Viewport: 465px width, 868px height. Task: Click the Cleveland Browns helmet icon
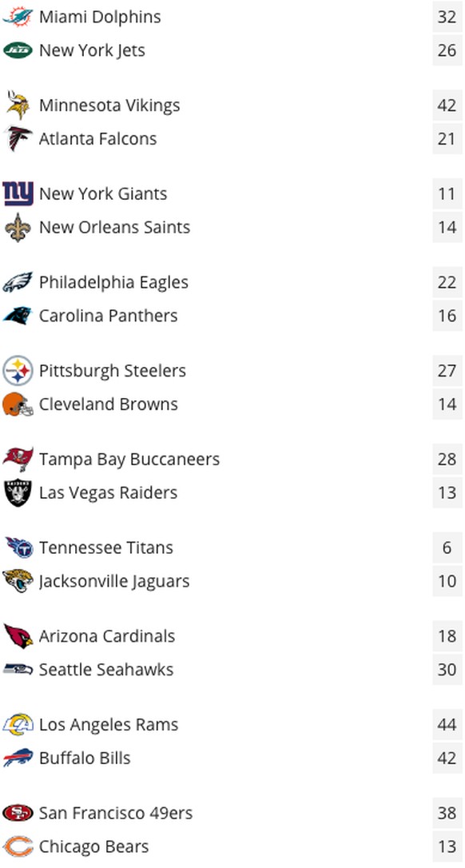coord(18,404)
